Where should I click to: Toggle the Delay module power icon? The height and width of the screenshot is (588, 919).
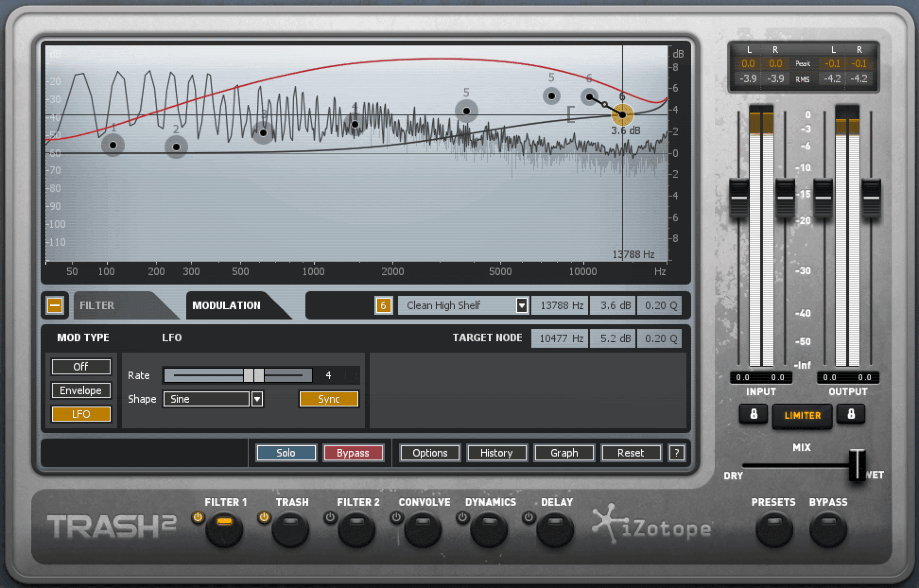(x=529, y=517)
